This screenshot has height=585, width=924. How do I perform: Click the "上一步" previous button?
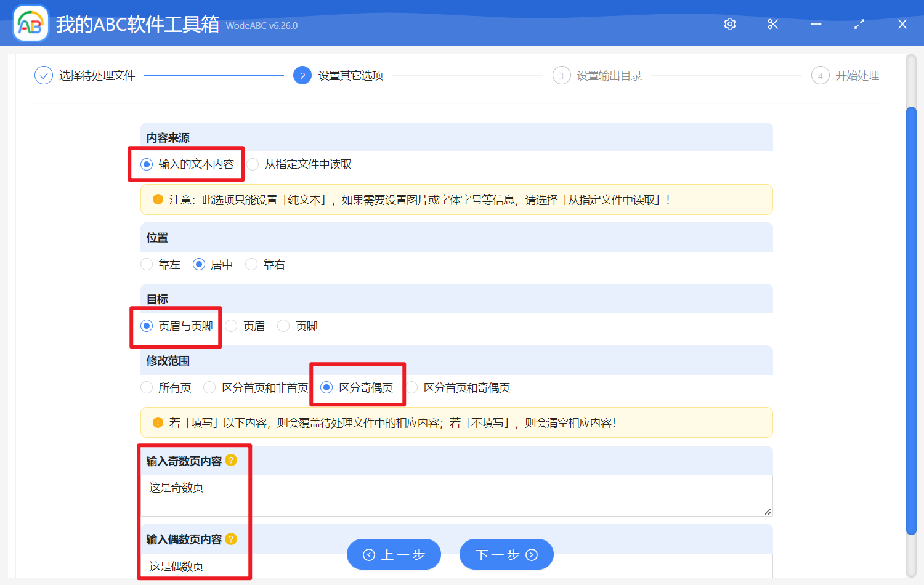click(x=394, y=554)
